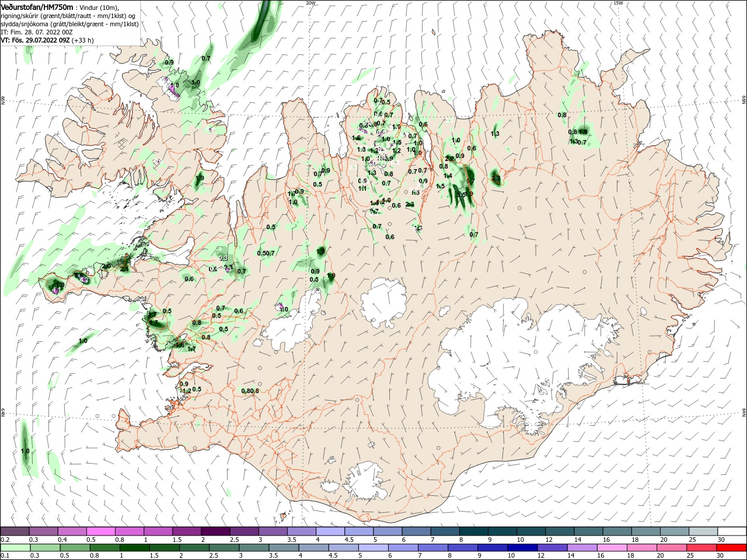The width and height of the screenshot is (747, 560).
Task: Pick the snow legend's teal swatch at 10
Action: click(x=532, y=531)
